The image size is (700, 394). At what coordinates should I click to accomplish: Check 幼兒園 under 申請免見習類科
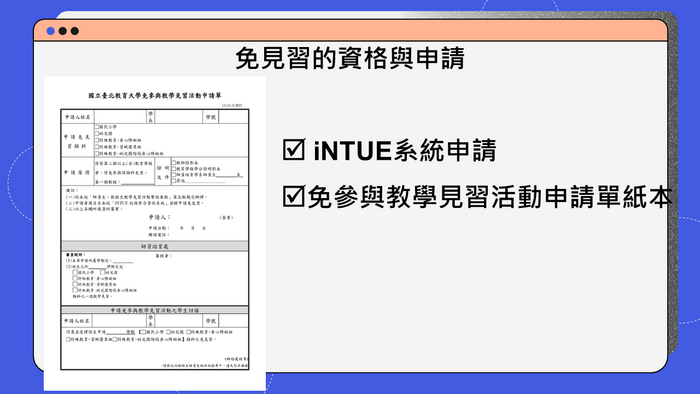pyautogui.click(x=97, y=133)
